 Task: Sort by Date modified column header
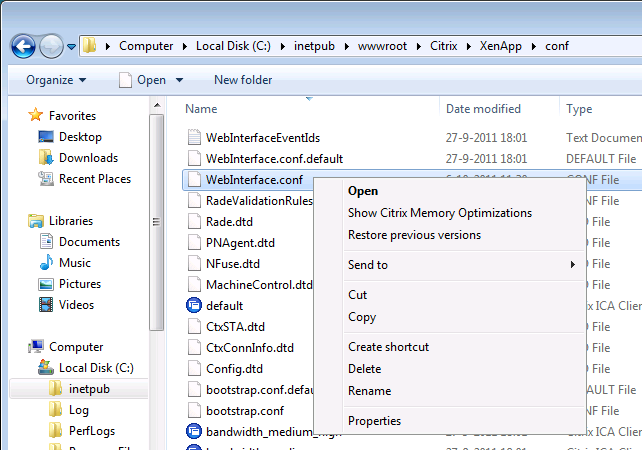(483, 109)
